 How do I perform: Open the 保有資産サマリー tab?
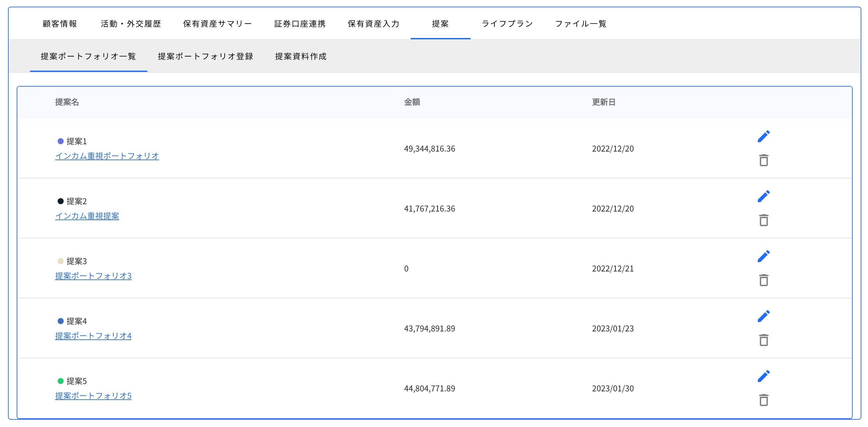(x=217, y=24)
